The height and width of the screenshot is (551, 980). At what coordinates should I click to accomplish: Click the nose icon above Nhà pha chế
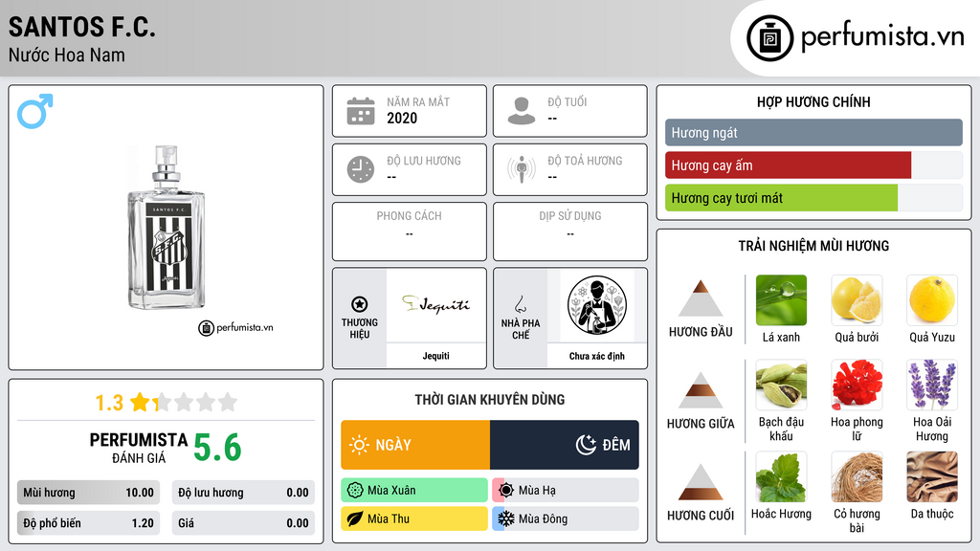pos(520,304)
